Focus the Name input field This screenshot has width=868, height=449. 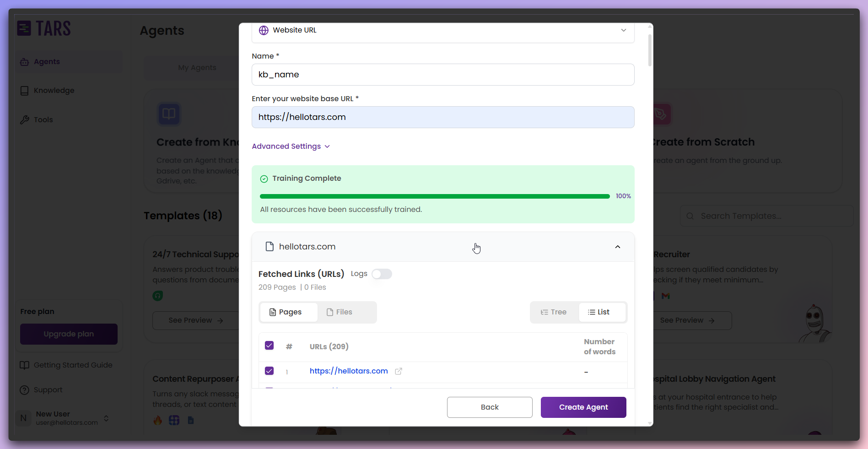tap(443, 75)
